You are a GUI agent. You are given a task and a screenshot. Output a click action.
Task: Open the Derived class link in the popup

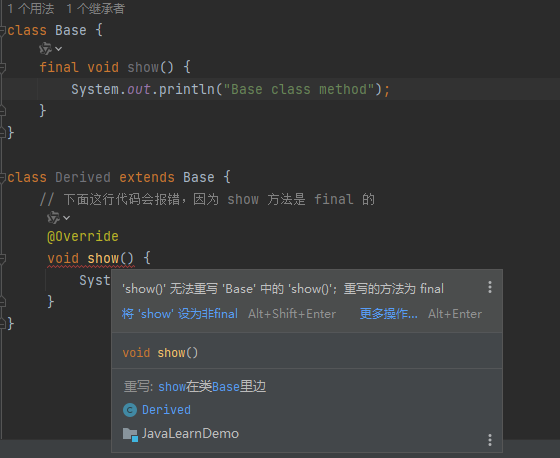click(x=166, y=410)
